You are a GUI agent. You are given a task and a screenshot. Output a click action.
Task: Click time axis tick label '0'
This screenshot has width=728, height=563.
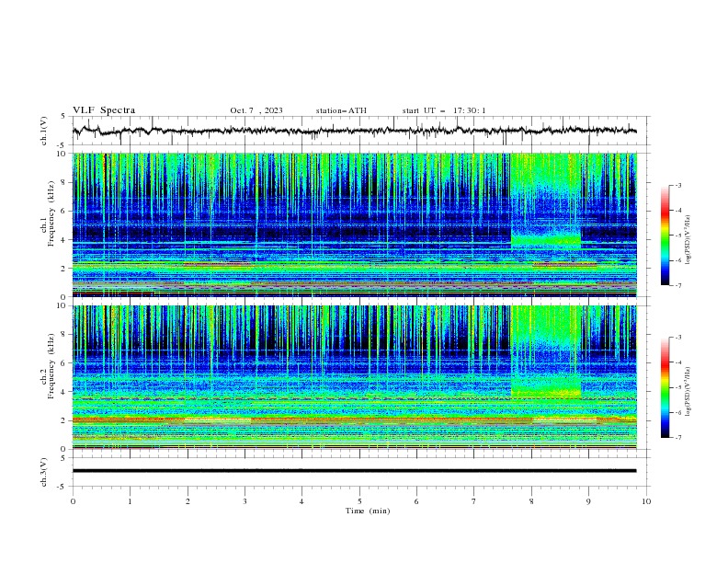coord(73,501)
